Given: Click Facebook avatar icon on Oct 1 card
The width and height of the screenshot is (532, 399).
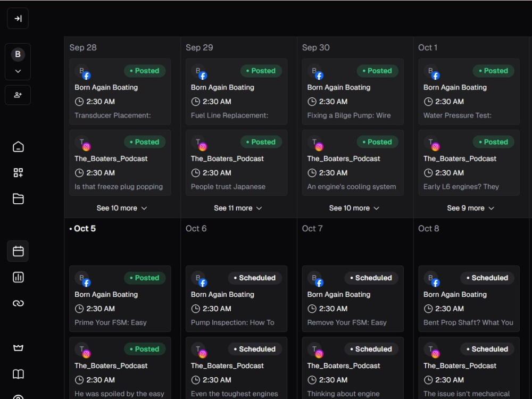Looking at the screenshot, I should coord(431,72).
